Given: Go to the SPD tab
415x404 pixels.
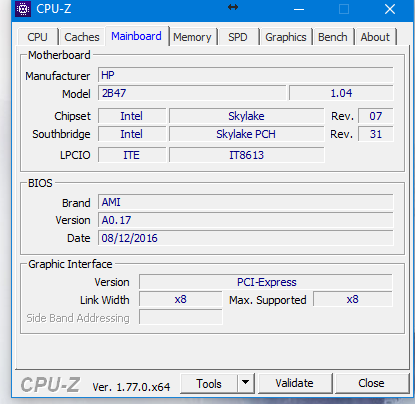Looking at the screenshot, I should [238, 37].
